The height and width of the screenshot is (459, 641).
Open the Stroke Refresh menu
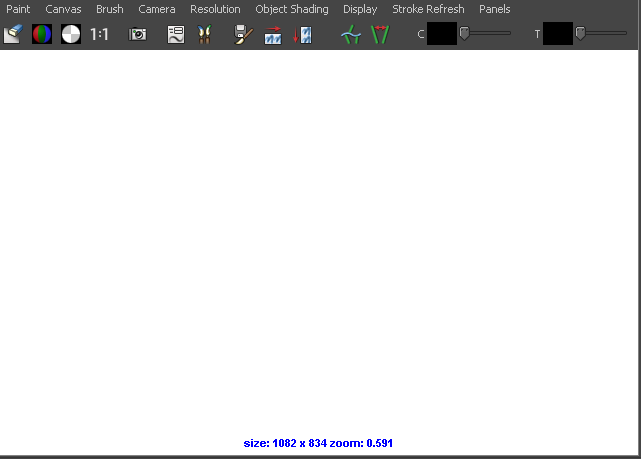click(428, 9)
